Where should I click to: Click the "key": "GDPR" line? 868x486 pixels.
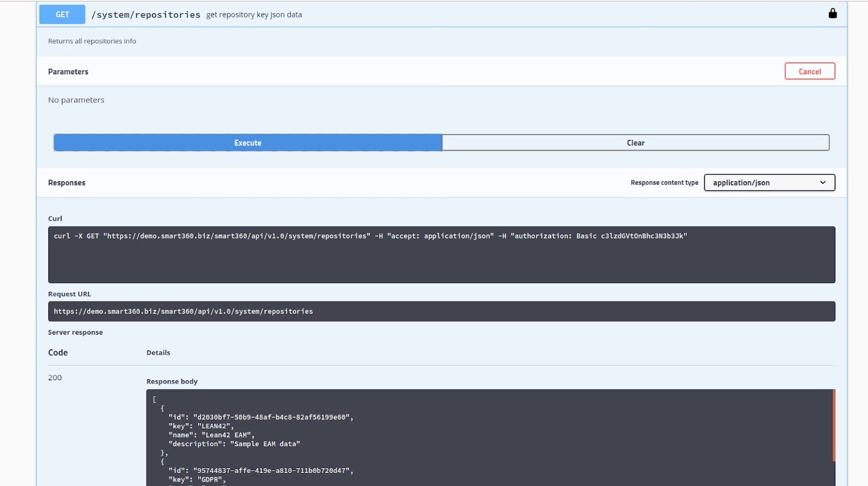tap(197, 479)
